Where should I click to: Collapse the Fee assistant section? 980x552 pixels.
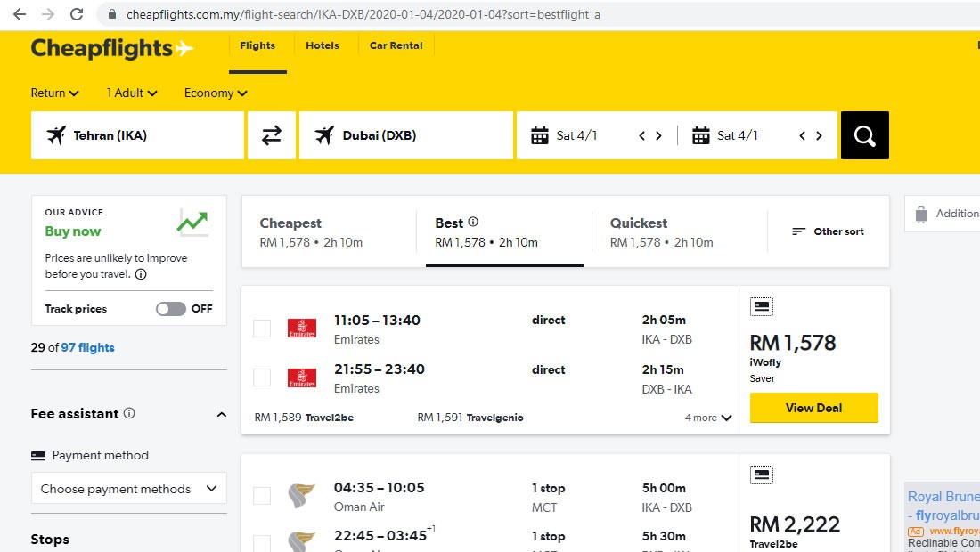click(x=221, y=414)
